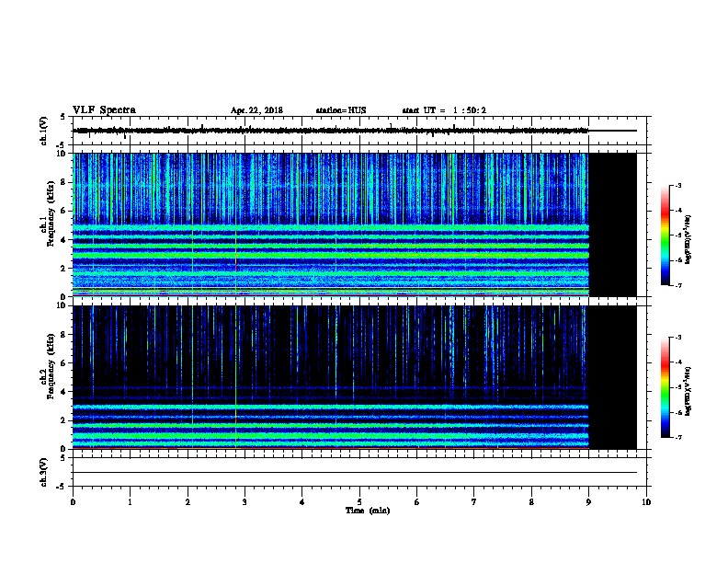Click the "Time (min)" axis title
Viewport: 728px width, 563px height.
368,511
